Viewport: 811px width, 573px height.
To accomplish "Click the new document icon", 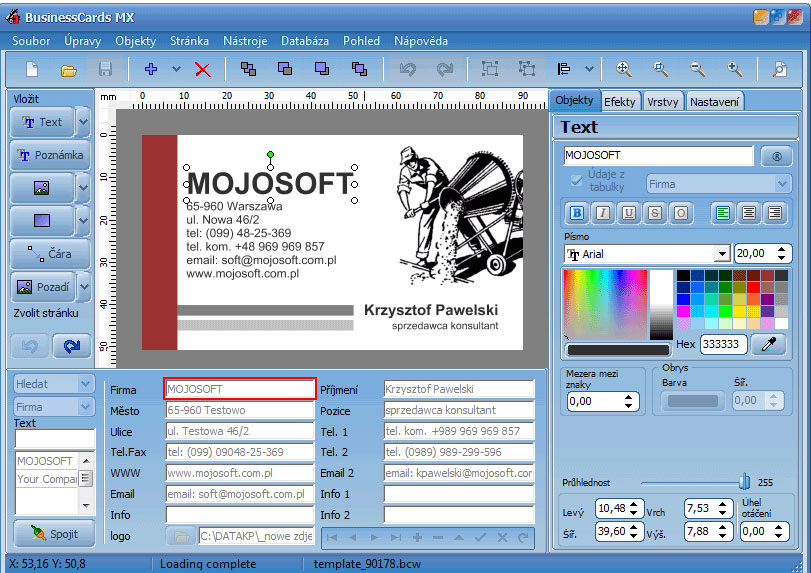I will pos(32,69).
